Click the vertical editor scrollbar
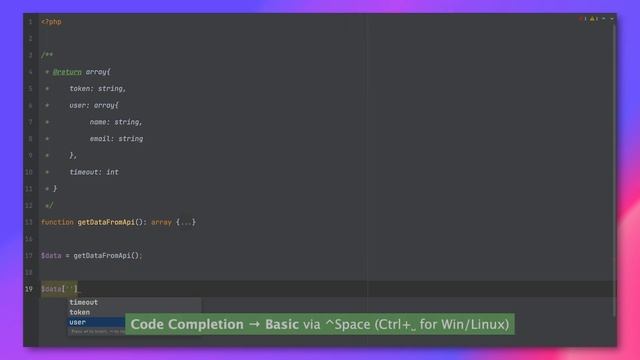 (x=613, y=171)
